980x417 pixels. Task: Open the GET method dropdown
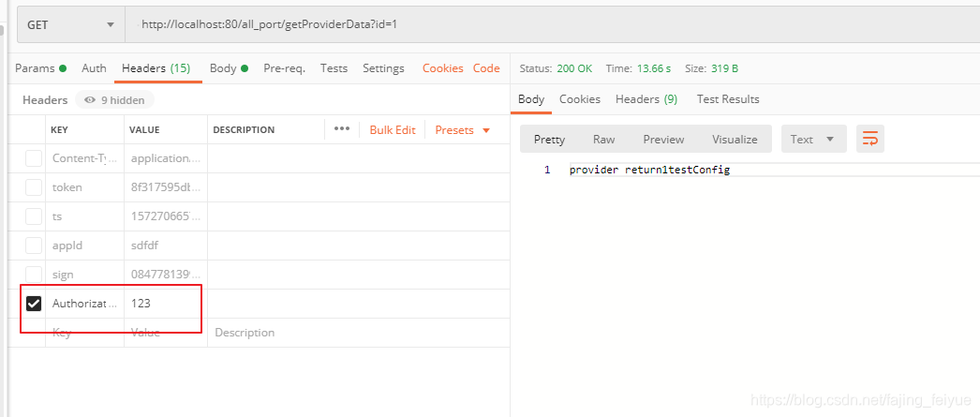coord(70,25)
